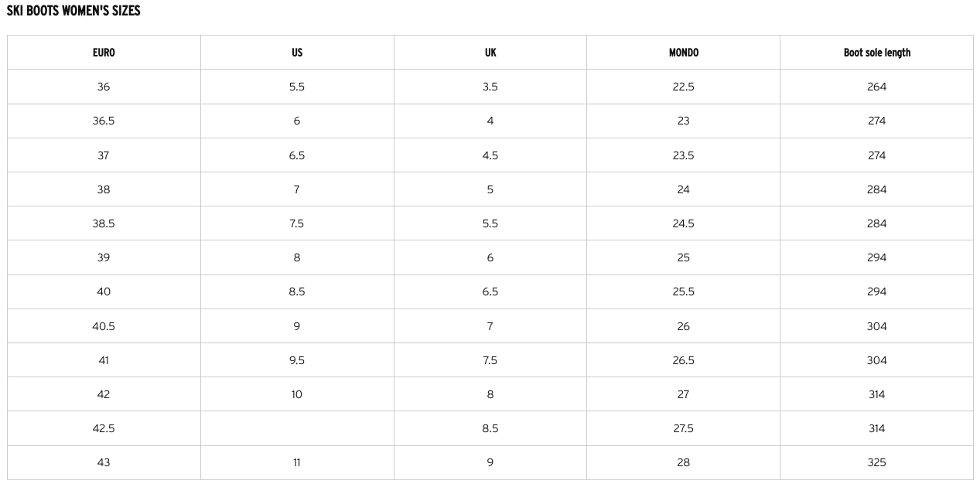Click the empty US cell for EURO 42.5
The height and width of the screenshot is (484, 980).
(x=297, y=428)
